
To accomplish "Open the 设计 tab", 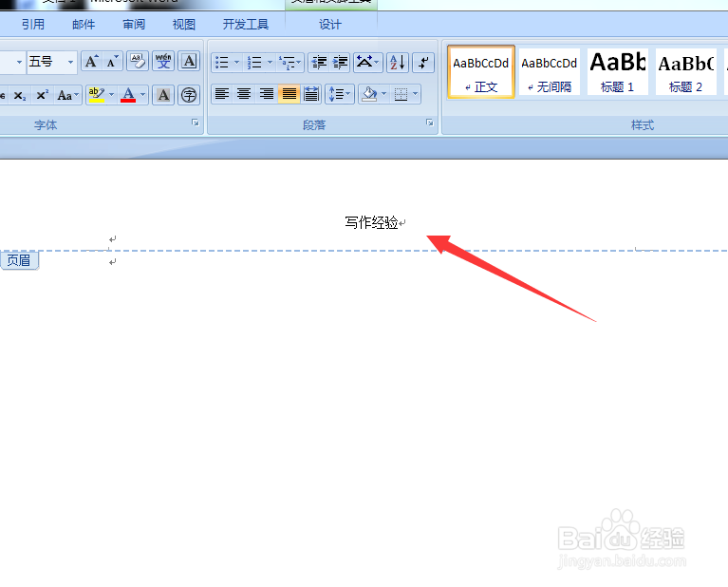I will pos(330,24).
